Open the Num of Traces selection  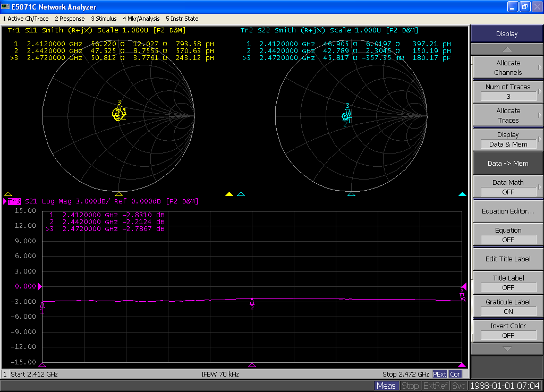pos(507,91)
